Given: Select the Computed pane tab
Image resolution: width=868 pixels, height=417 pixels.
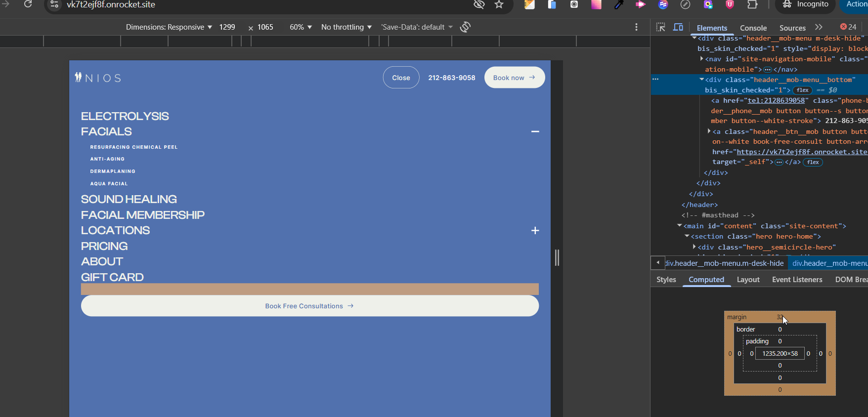Looking at the screenshot, I should [x=706, y=280].
